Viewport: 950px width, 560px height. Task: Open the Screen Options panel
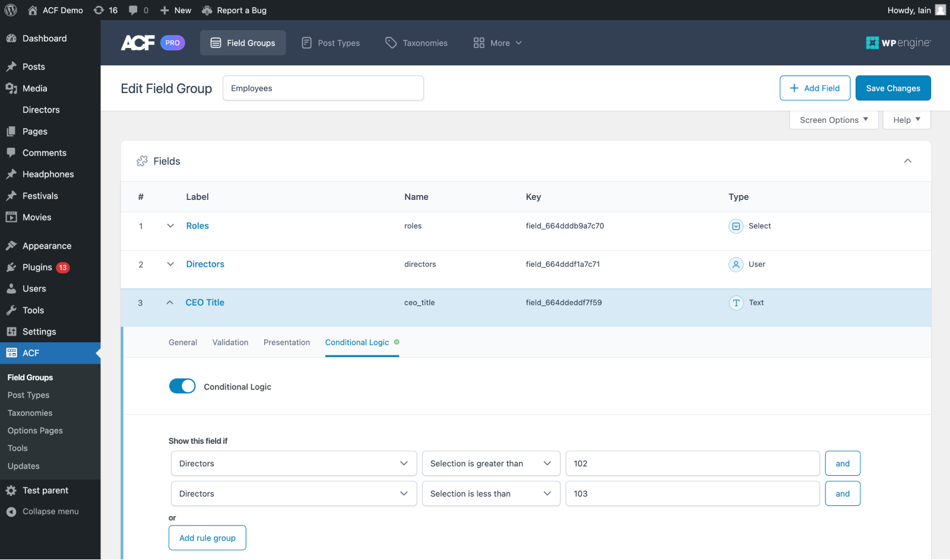pyautogui.click(x=833, y=119)
